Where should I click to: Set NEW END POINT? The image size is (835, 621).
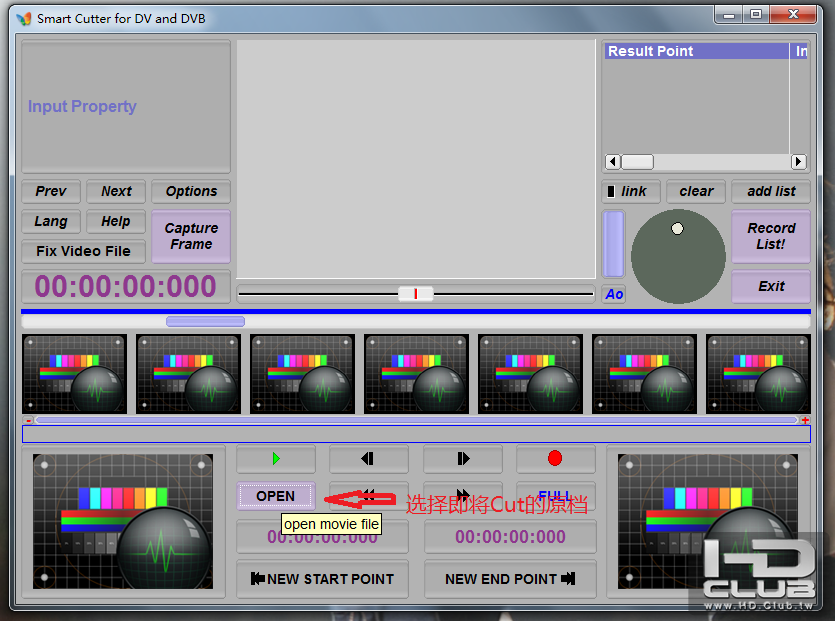[x=510, y=579]
